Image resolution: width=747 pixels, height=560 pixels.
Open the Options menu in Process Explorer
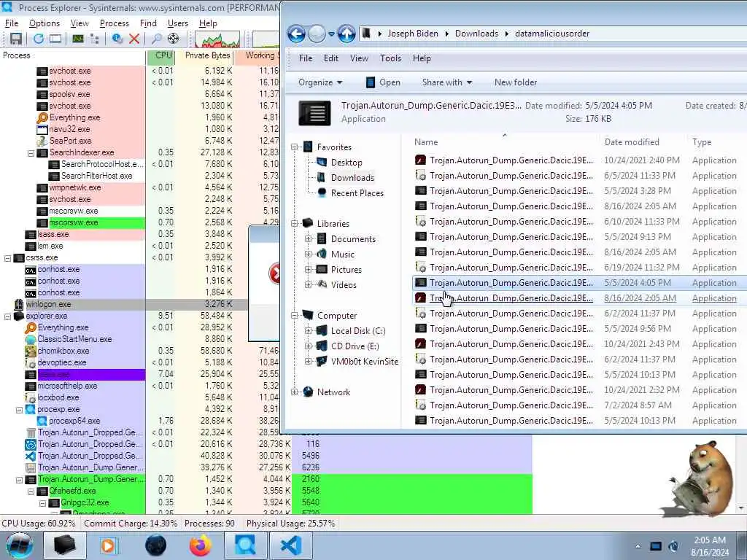point(44,23)
